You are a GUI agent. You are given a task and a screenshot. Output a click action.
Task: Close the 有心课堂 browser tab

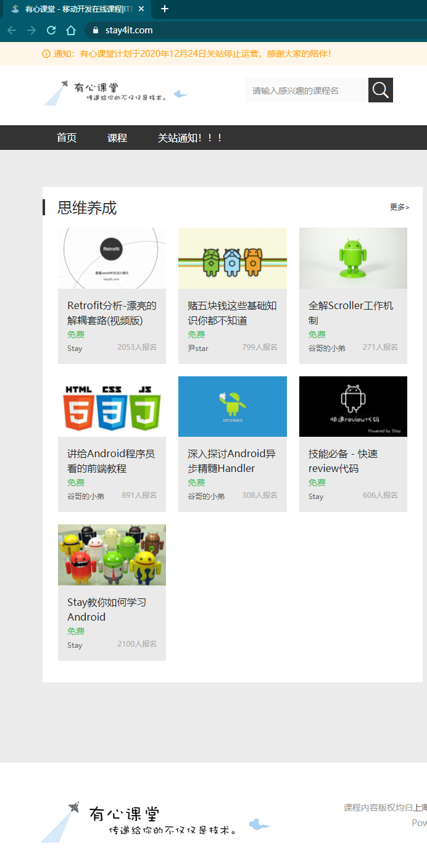(x=141, y=9)
